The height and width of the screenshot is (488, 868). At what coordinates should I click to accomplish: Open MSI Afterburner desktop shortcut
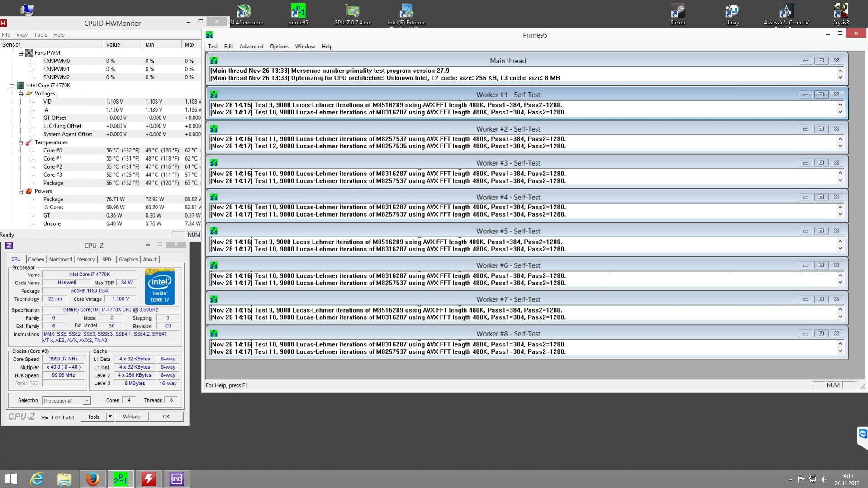coord(244,14)
